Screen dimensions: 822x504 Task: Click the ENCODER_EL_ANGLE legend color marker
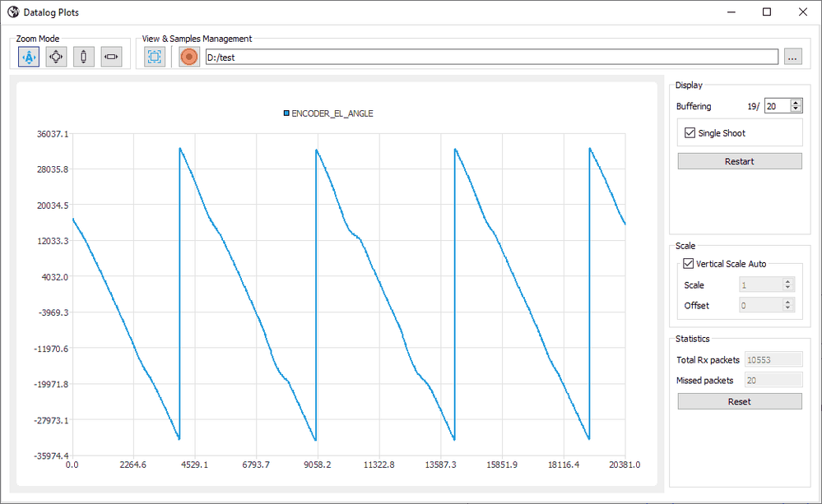[x=286, y=113]
